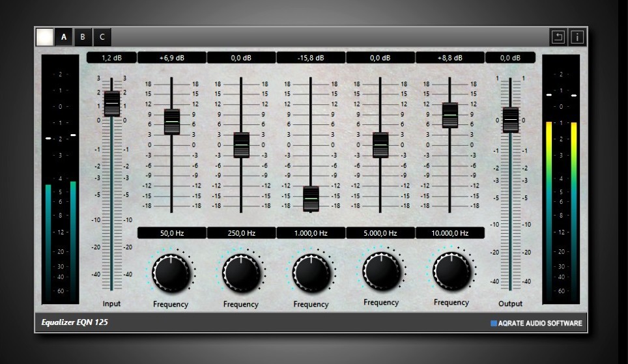Switch to preset slot C

coord(102,36)
